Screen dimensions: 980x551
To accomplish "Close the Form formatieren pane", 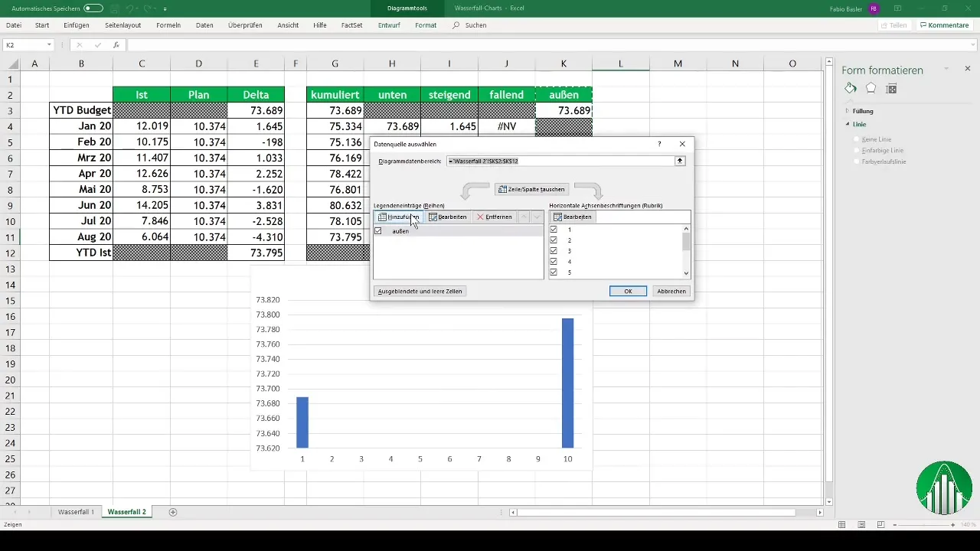I will [x=968, y=69].
